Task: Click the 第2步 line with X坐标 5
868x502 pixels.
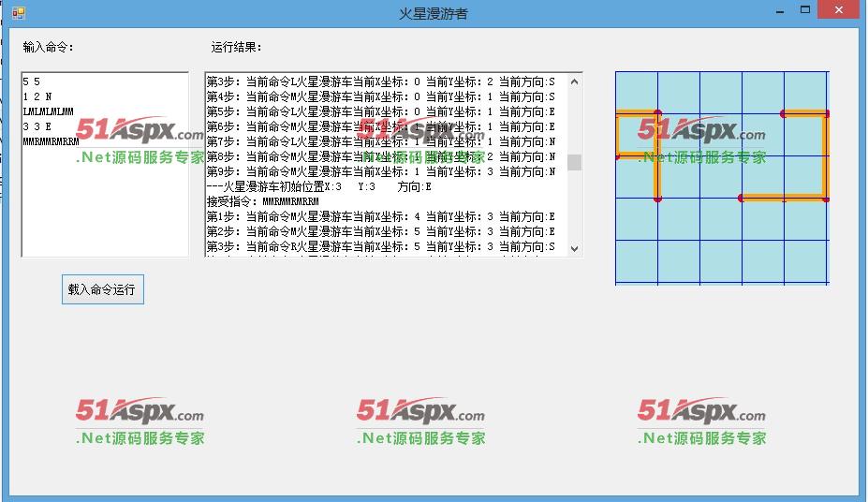Action: pyautogui.click(x=381, y=231)
